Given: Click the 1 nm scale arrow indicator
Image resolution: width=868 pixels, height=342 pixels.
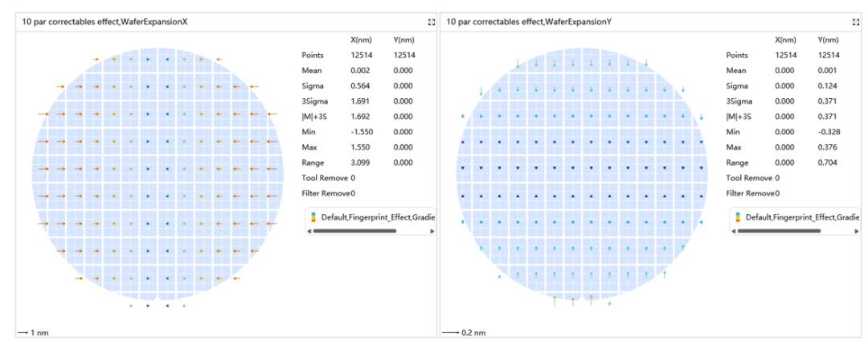Looking at the screenshot, I should tap(23, 332).
